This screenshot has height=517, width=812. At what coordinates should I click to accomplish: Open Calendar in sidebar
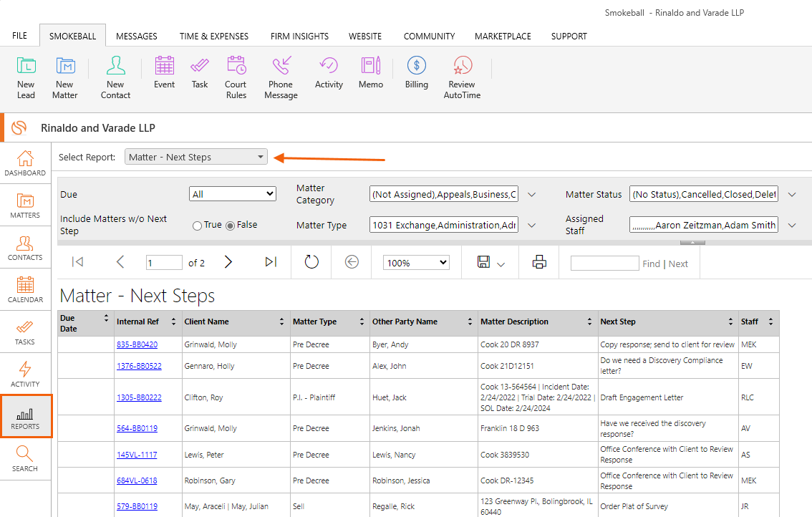point(25,290)
